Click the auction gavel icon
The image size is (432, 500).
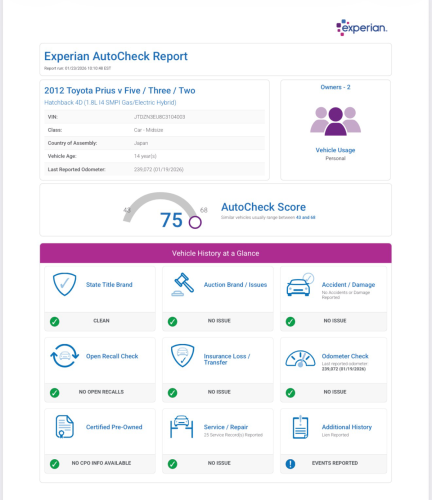tap(182, 284)
